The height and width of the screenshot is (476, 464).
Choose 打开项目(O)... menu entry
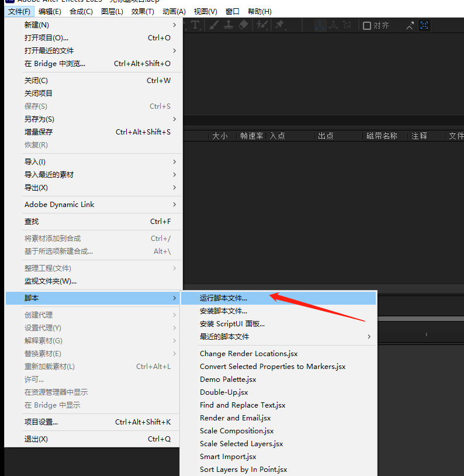pyautogui.click(x=94, y=37)
